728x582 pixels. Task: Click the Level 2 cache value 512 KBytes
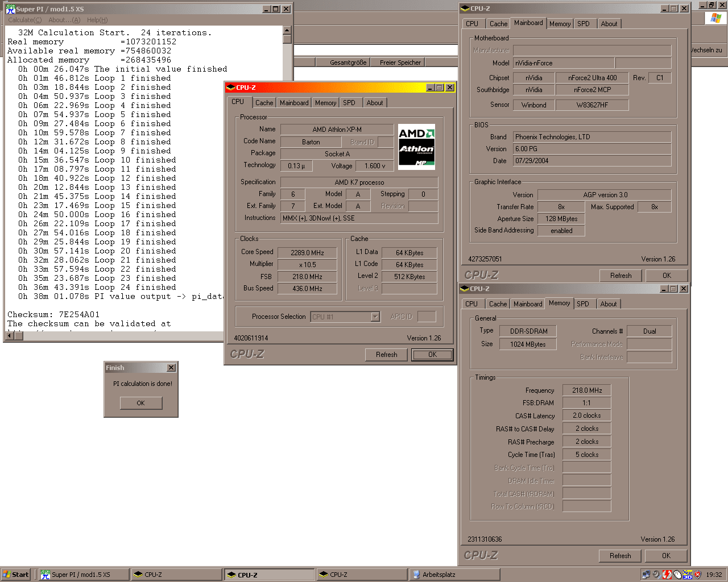[x=409, y=277]
